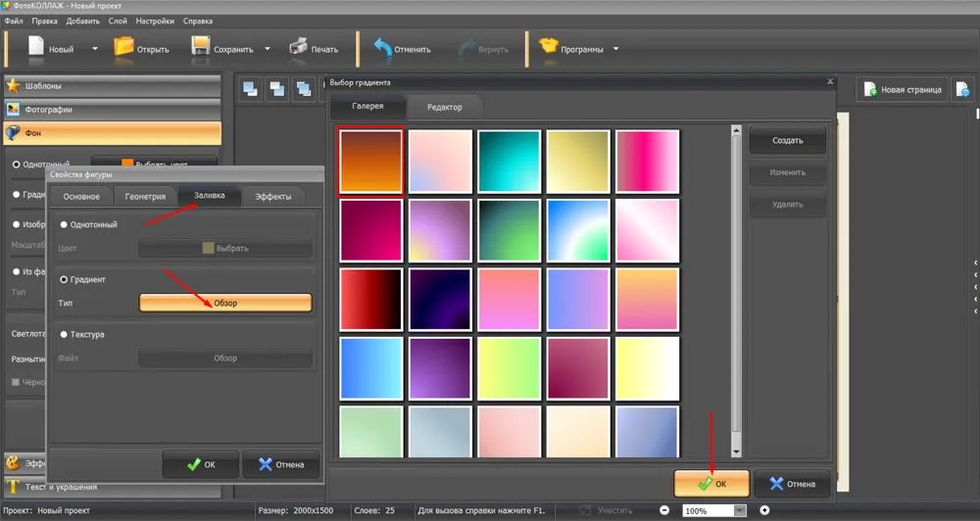Undo with the Отменить arrow icon
The image size is (980, 521).
(x=381, y=48)
